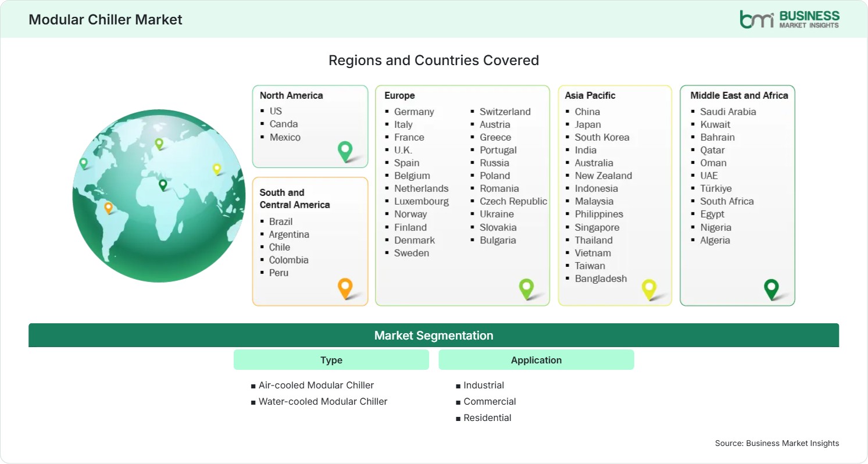This screenshot has height=464, width=868.
Task: Click the North America heading
Action: click(x=291, y=95)
